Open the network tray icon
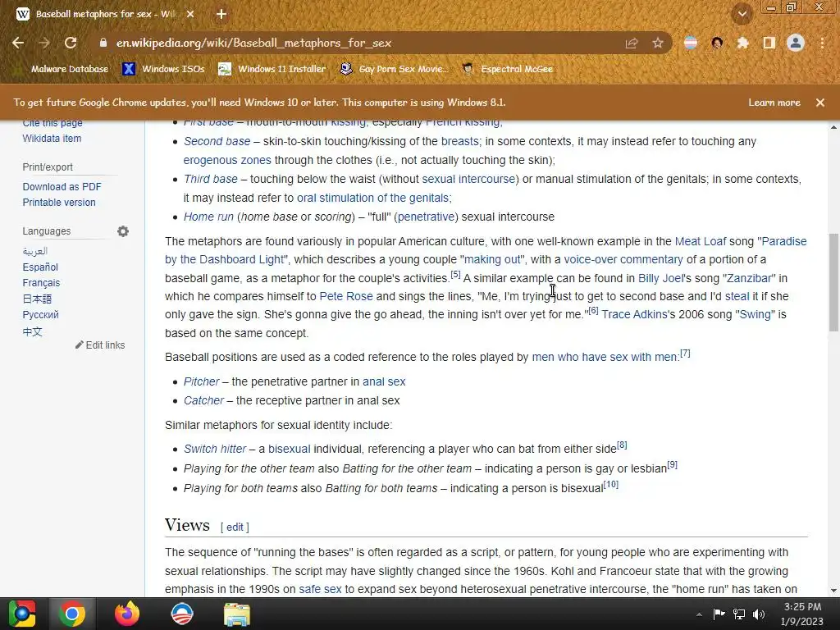This screenshot has width=840, height=630. point(739,614)
